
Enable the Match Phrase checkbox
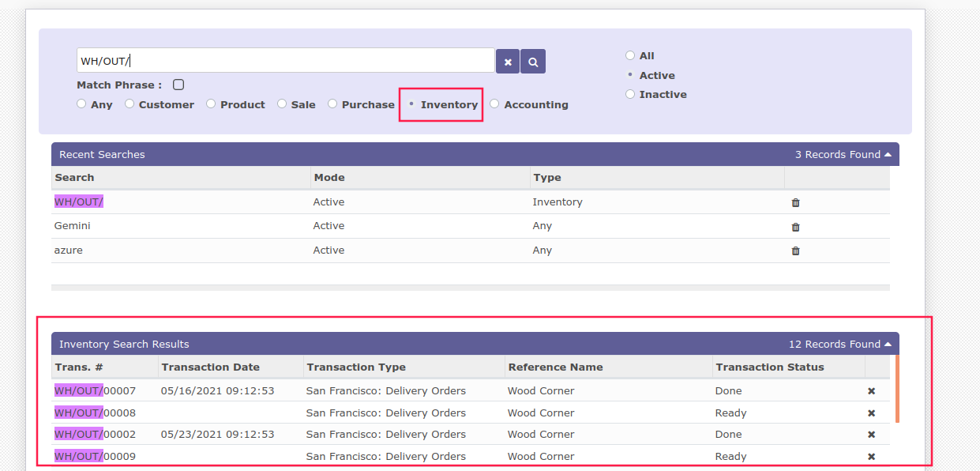[178, 85]
